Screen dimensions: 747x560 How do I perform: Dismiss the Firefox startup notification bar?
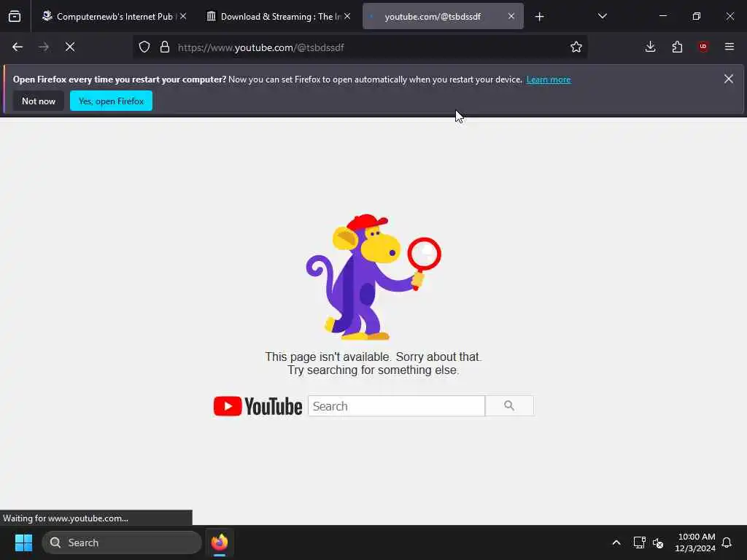pos(729,79)
